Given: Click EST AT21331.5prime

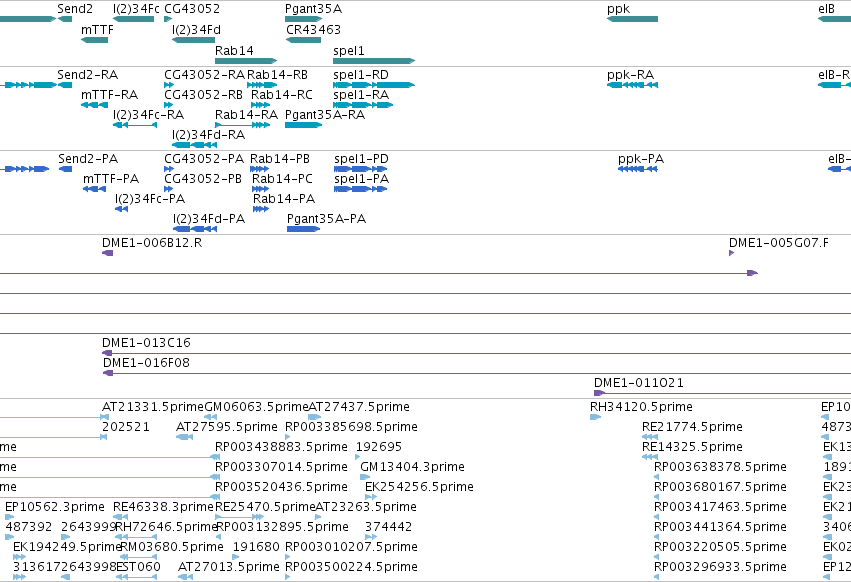Looking at the screenshot, I should click(105, 417).
